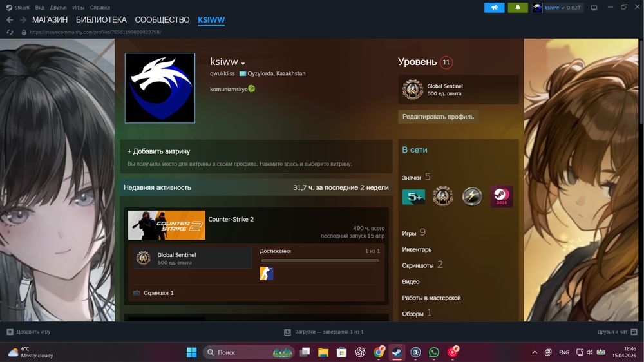Open the Игры menu
The height and width of the screenshot is (362, 644).
tap(79, 7)
